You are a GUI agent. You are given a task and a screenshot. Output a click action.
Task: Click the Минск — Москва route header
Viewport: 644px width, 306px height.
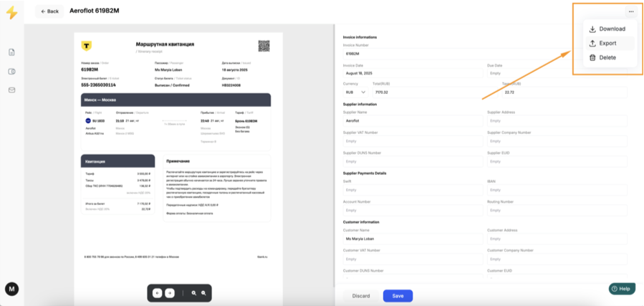[x=100, y=100]
